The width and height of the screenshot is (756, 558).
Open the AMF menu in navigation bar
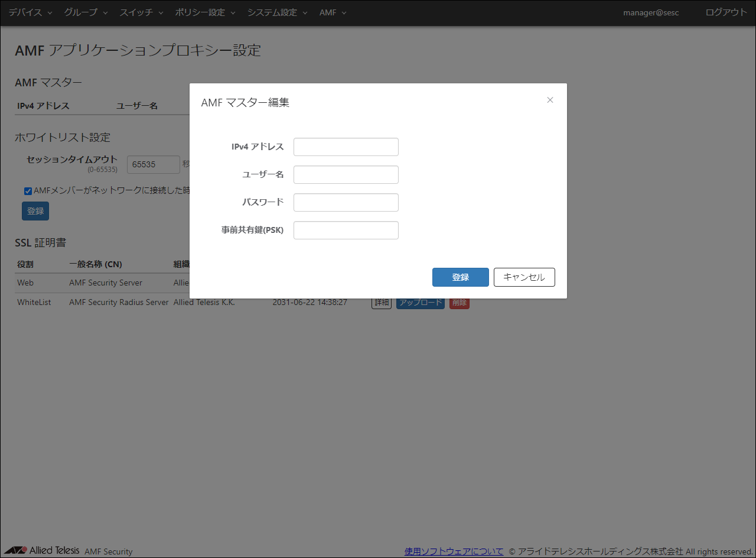click(x=328, y=12)
